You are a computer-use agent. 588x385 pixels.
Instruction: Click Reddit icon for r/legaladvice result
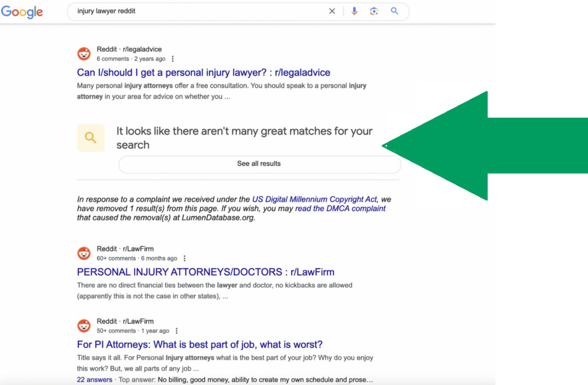coord(84,53)
